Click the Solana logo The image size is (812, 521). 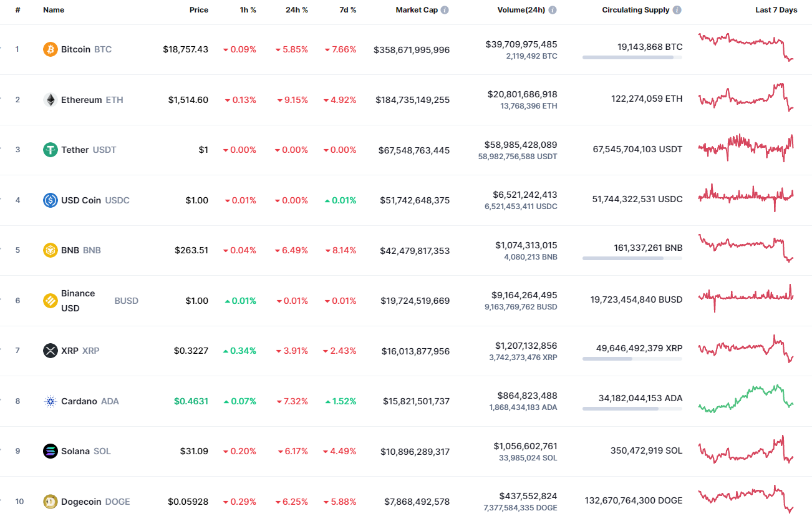click(49, 450)
